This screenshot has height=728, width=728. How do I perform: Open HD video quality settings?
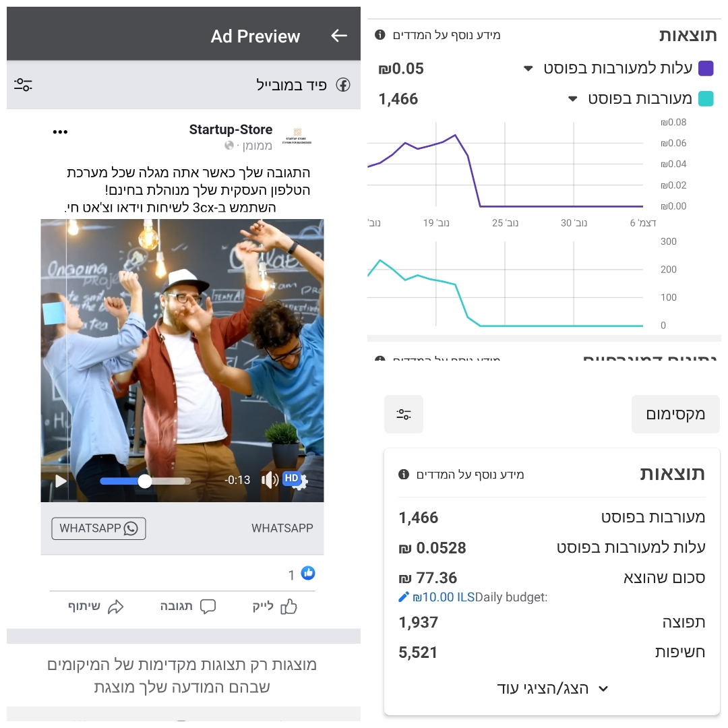pyautogui.click(x=295, y=480)
